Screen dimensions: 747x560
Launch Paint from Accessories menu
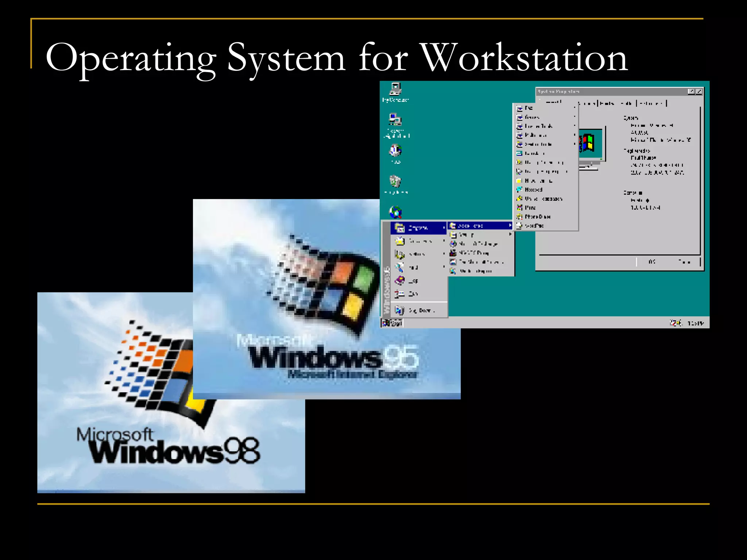(546, 208)
